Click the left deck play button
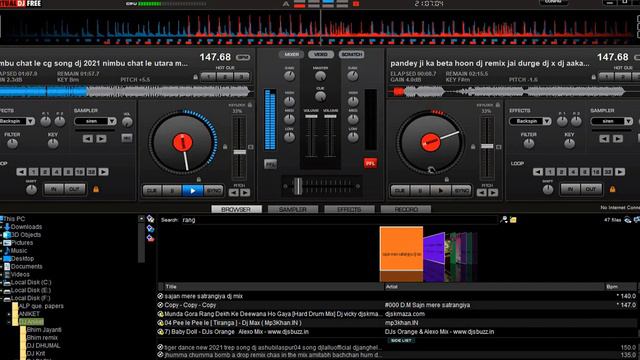The height and width of the screenshot is (360, 640). pos(193,191)
